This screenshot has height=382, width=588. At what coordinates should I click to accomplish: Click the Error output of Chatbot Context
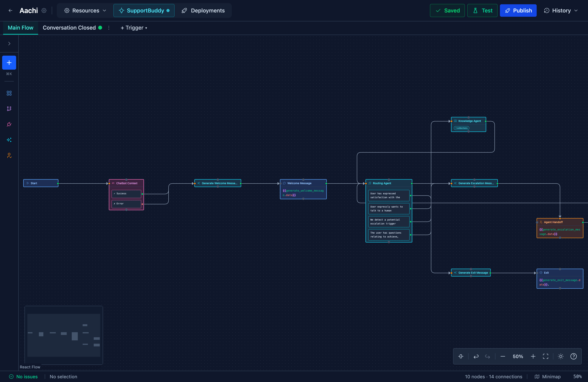pos(126,204)
